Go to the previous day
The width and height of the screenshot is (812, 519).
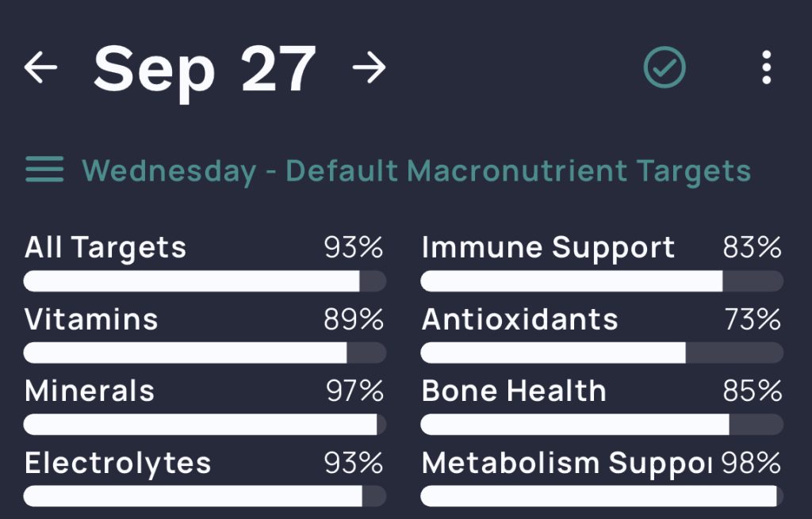[41, 68]
